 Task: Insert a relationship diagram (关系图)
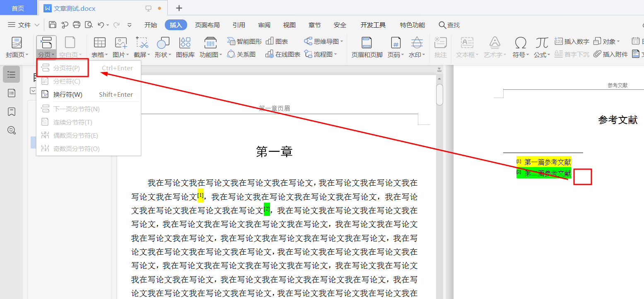tap(241, 54)
